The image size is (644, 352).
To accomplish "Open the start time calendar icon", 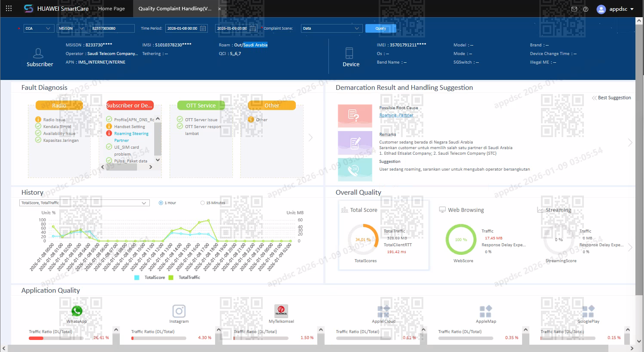I will pos(203,28).
